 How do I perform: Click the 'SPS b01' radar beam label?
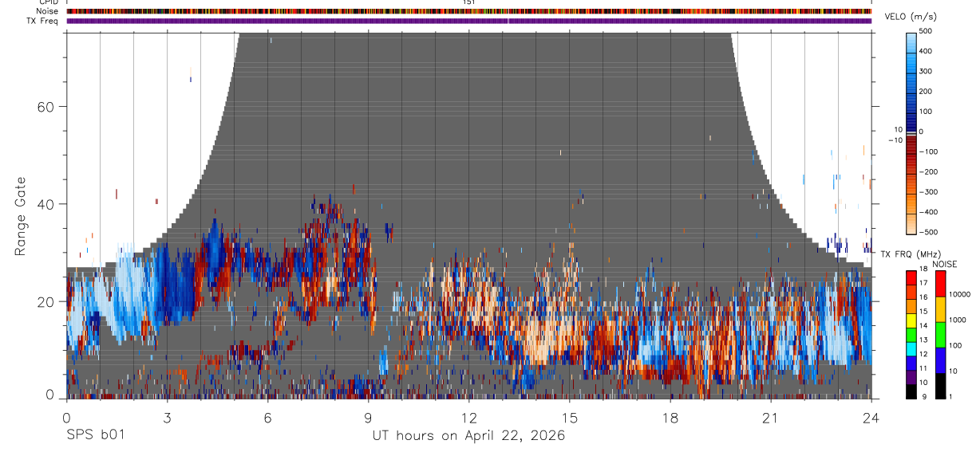tap(95, 436)
